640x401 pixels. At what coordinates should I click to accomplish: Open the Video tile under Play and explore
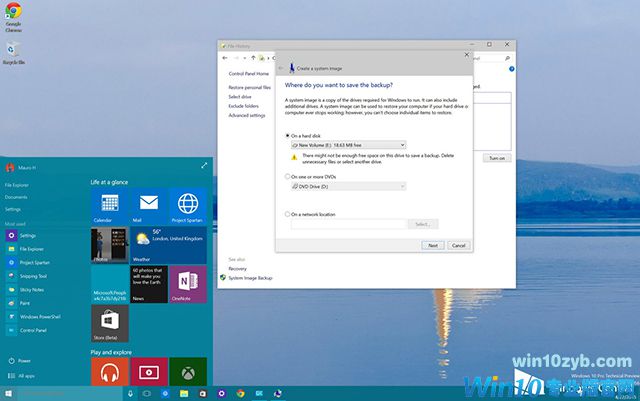click(149, 372)
